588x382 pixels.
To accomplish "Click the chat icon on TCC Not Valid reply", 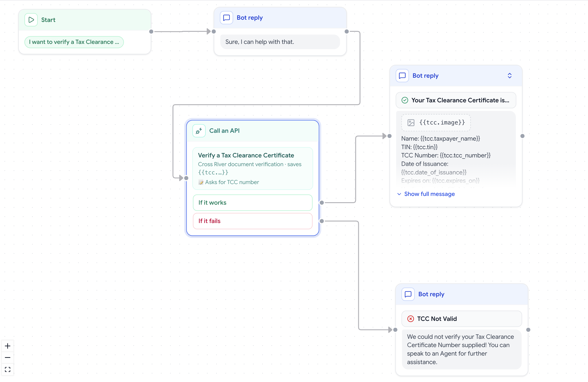I will [x=408, y=294].
